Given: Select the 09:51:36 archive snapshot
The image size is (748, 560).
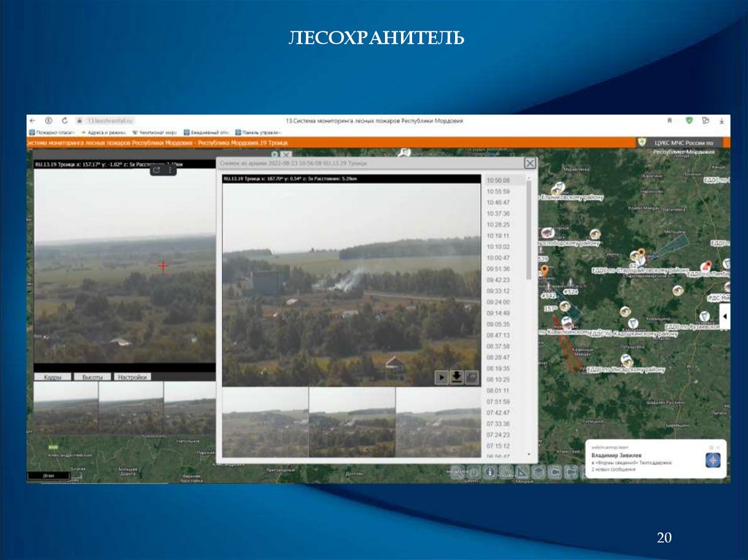Looking at the screenshot, I should (497, 269).
